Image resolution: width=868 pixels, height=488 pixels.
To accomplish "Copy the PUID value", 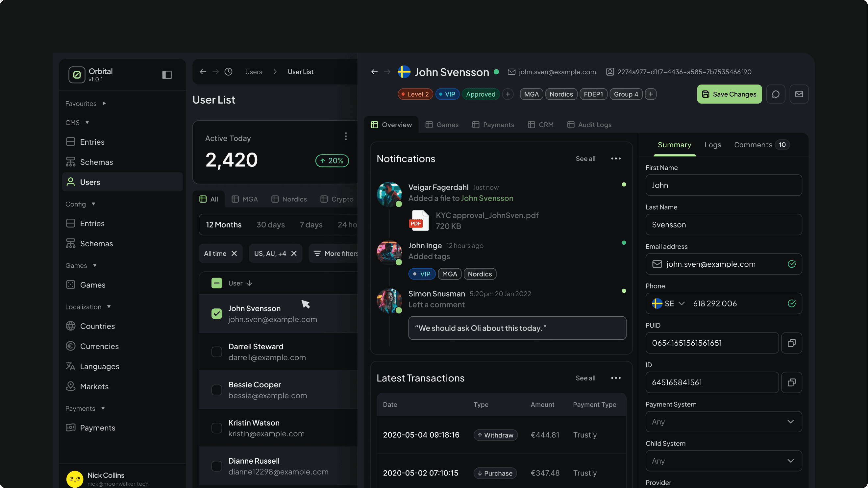I will [791, 343].
